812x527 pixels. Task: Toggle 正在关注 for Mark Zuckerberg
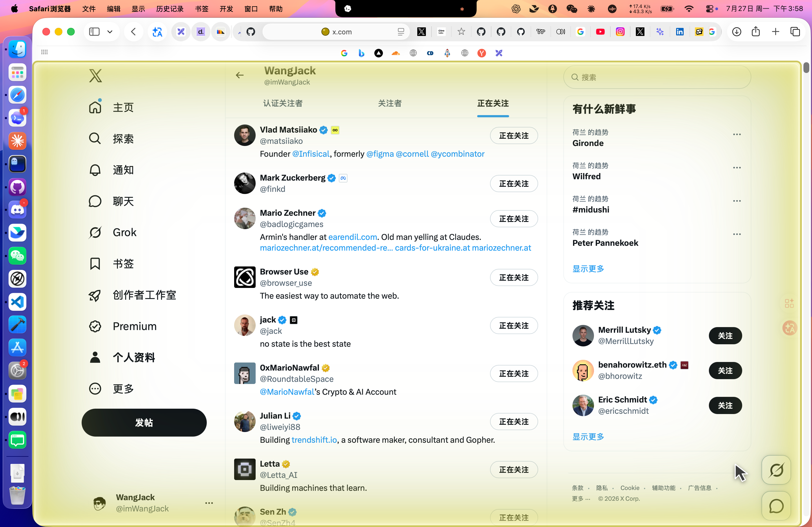[x=514, y=184]
